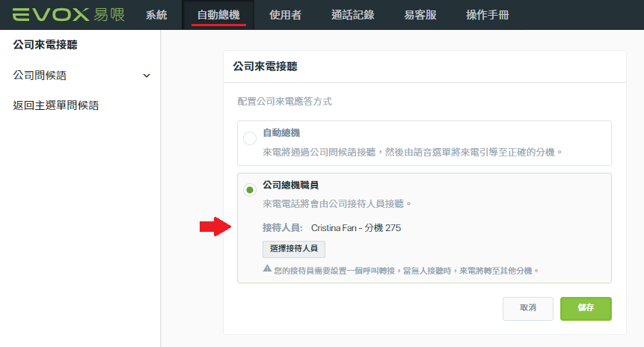The image size is (644, 347).
Task: Open the 使用者 menu
Action: click(x=286, y=15)
